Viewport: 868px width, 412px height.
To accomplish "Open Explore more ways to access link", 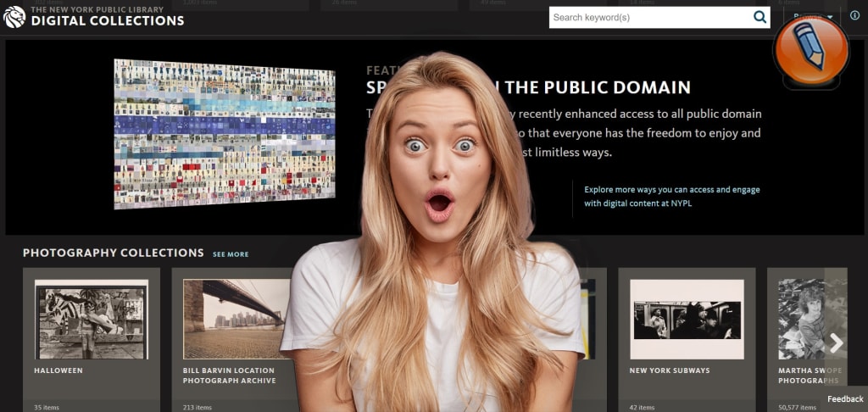I will click(x=672, y=197).
